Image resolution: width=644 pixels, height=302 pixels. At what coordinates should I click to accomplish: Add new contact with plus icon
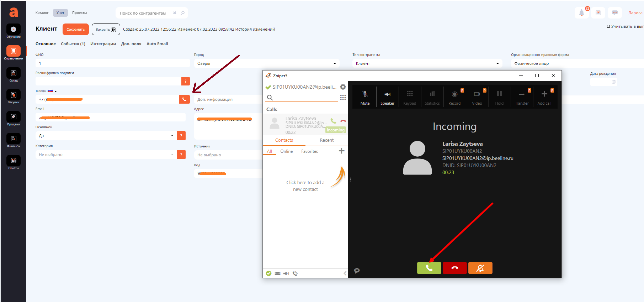[341, 151]
